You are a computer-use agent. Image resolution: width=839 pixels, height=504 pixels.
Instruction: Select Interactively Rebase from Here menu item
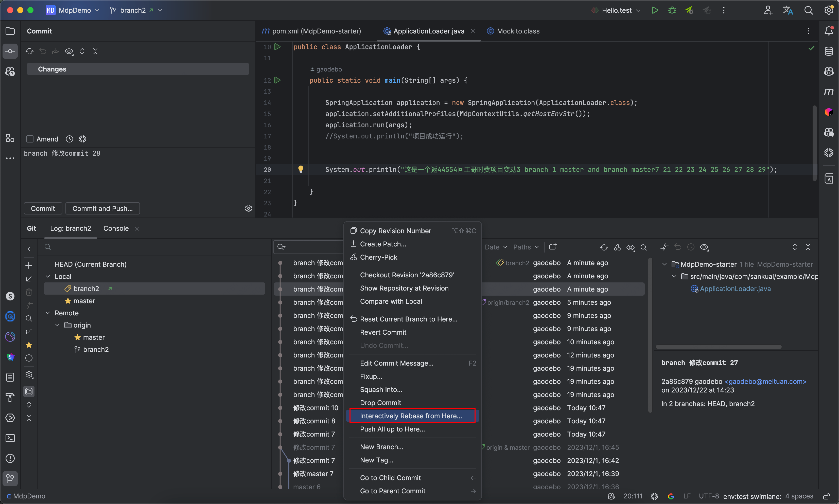tap(412, 416)
